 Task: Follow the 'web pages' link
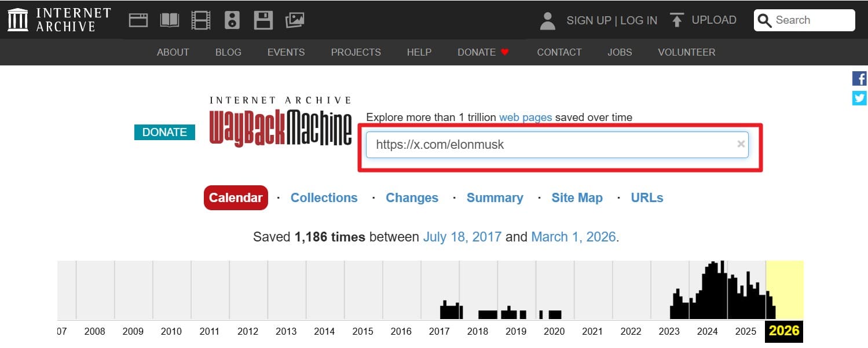526,117
